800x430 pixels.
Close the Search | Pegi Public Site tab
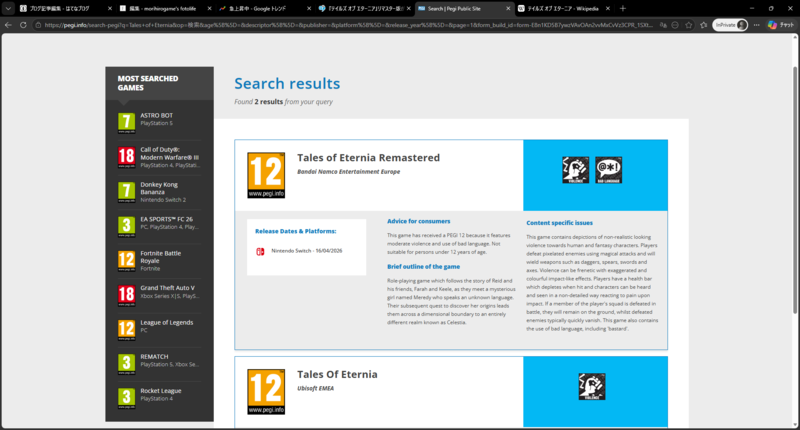508,9
